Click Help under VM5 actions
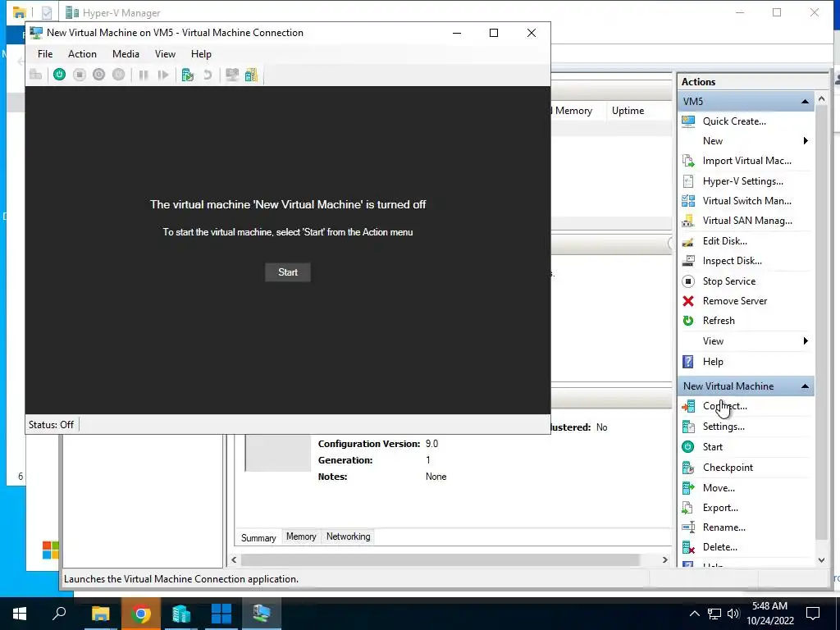The width and height of the screenshot is (840, 630). point(713,362)
